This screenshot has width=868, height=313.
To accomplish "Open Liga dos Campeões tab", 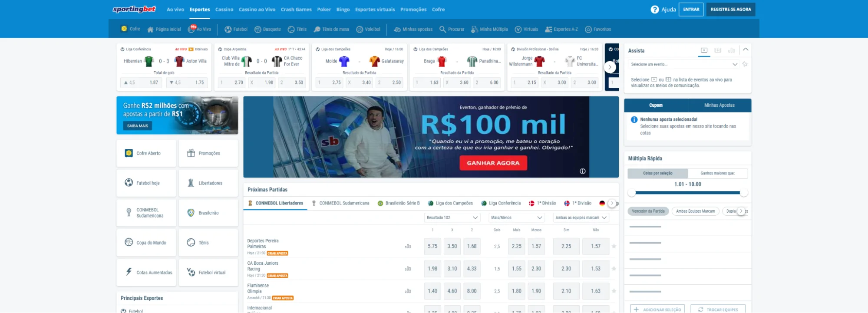I will [x=450, y=203].
